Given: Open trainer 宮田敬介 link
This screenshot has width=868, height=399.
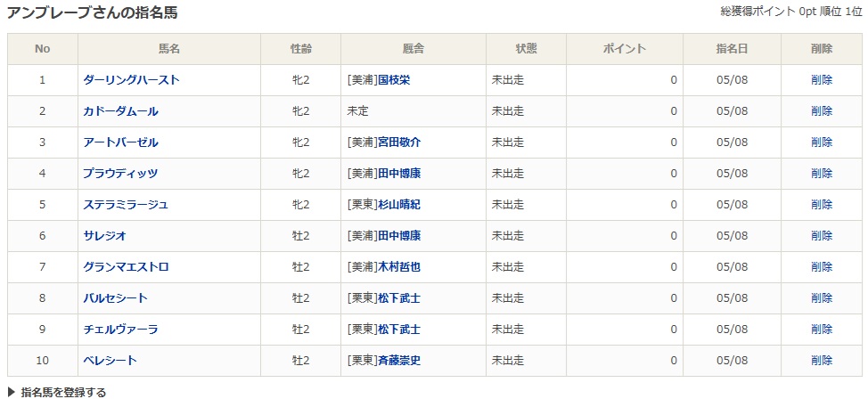Looking at the screenshot, I should (399, 142).
